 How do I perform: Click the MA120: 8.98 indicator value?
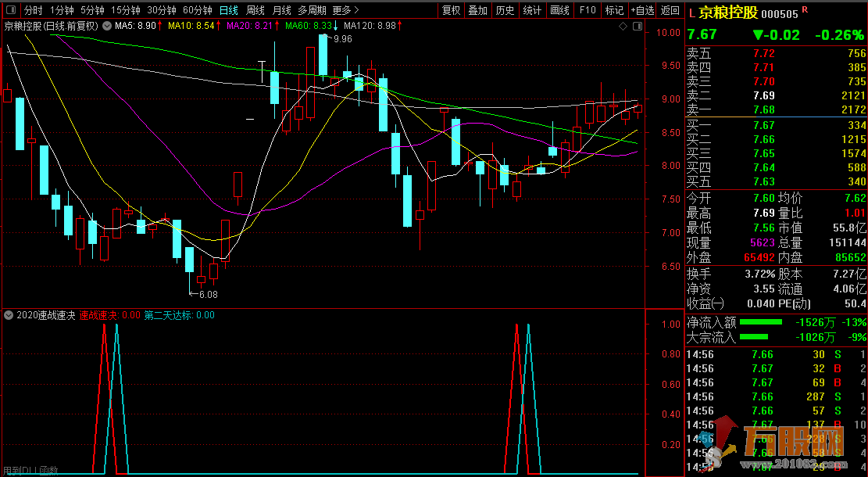click(370, 26)
